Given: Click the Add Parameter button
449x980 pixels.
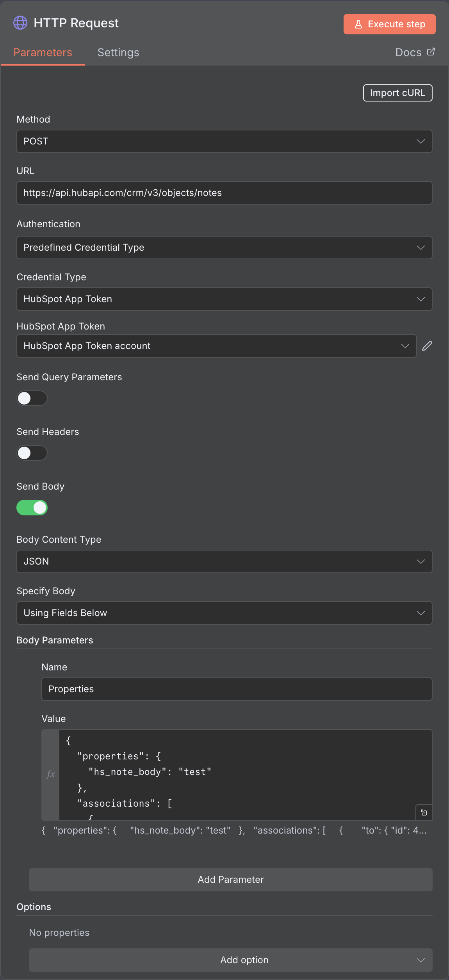Looking at the screenshot, I should click(231, 880).
